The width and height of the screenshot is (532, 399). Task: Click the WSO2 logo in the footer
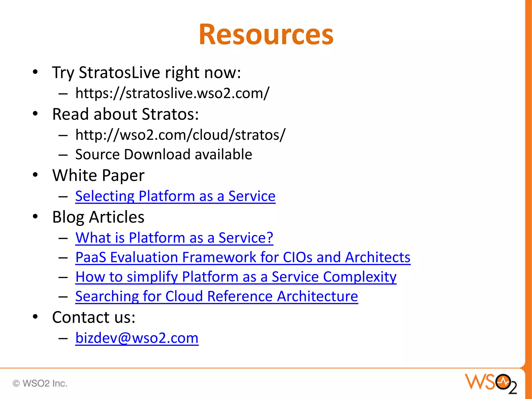(x=491, y=383)
